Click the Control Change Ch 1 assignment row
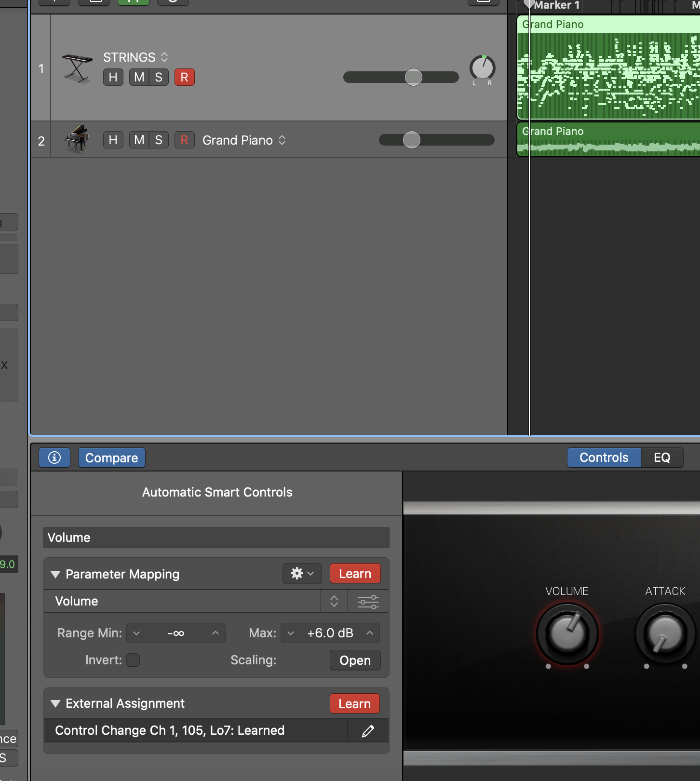Image resolution: width=700 pixels, height=781 pixels. (x=196, y=731)
